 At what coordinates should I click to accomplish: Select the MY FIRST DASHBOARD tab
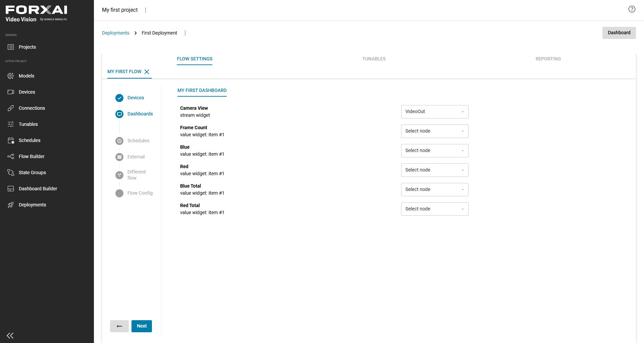(202, 90)
